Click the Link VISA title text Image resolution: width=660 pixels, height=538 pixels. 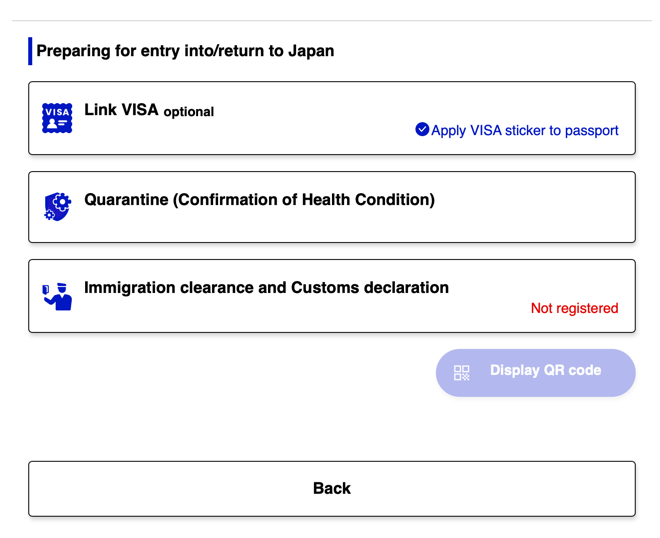(x=121, y=110)
